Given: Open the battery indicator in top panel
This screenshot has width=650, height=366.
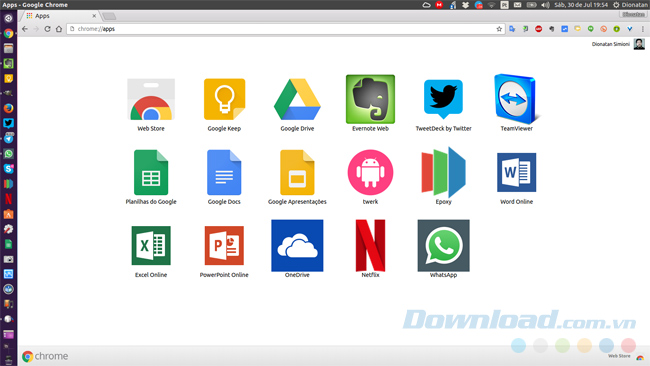Looking at the screenshot, I should (531, 5).
